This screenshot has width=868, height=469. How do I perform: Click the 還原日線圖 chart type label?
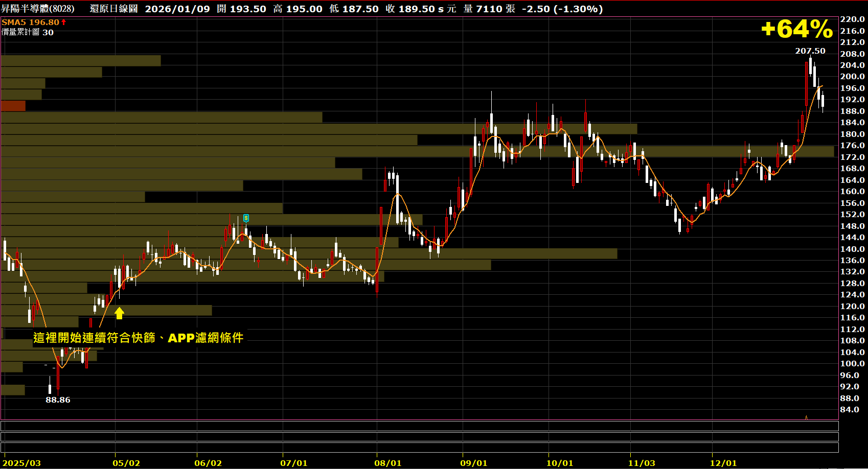(x=113, y=9)
